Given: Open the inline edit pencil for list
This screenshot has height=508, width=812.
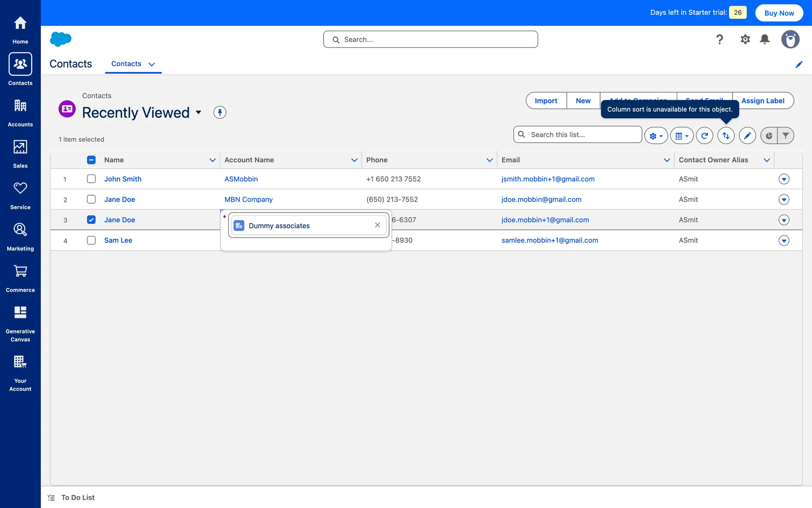Looking at the screenshot, I should tap(747, 135).
